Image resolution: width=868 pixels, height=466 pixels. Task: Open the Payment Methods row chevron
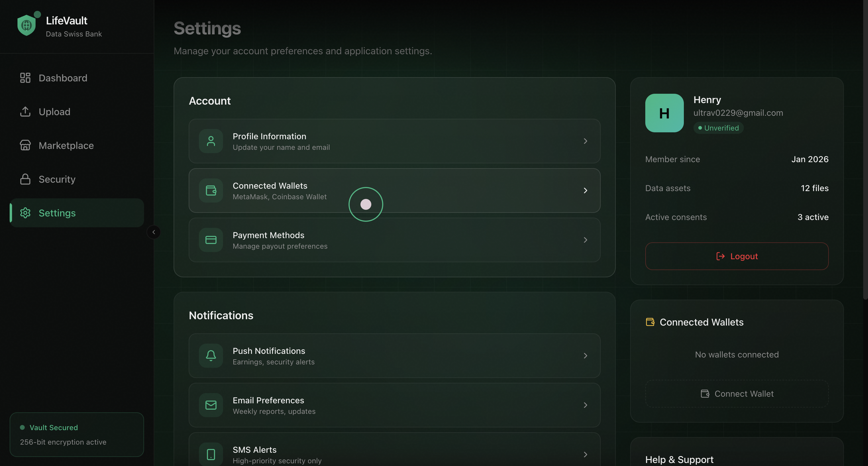[585, 240]
